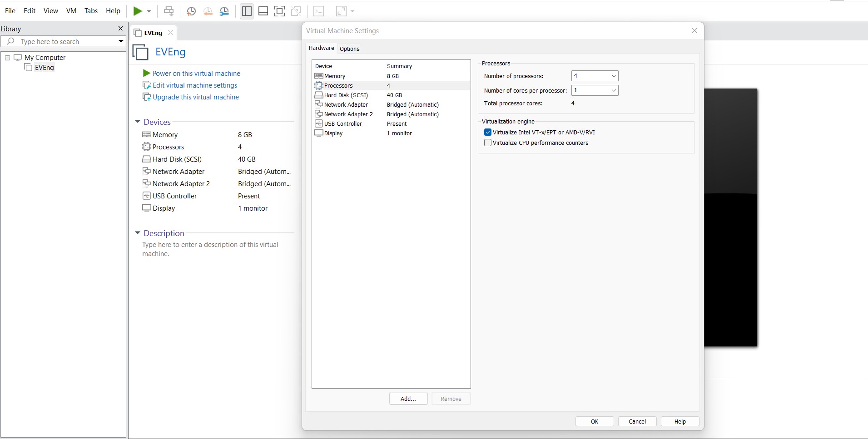Click Upgrade this virtual machine link
Viewport: 868px width, 439px height.
point(196,97)
